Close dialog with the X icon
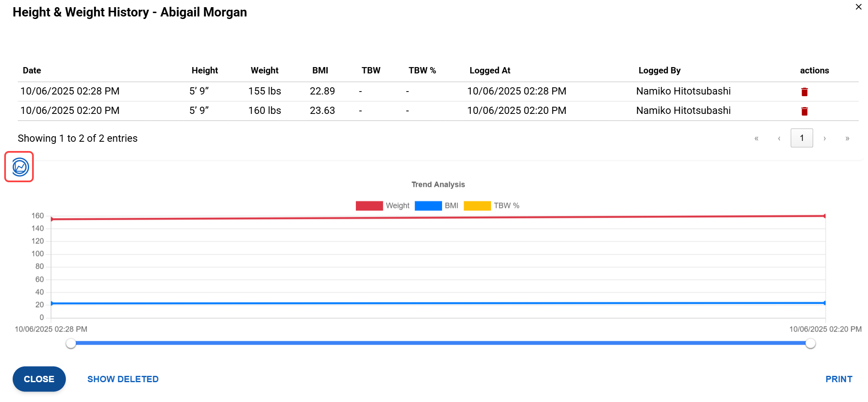 [x=858, y=7]
